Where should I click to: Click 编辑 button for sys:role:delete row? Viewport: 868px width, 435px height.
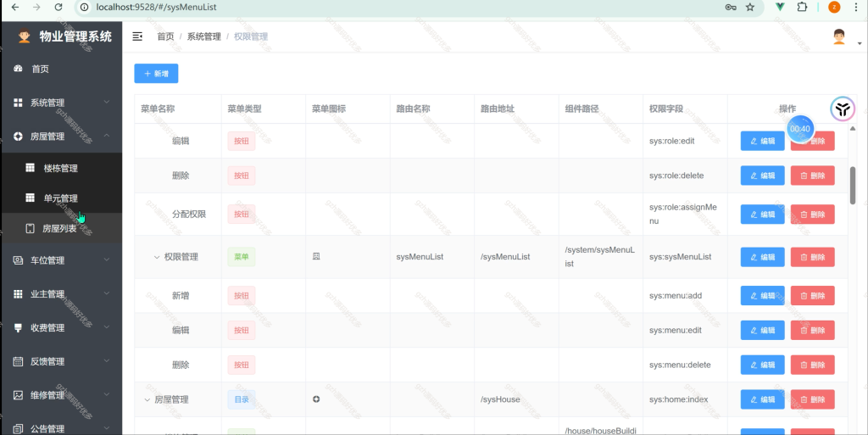(762, 176)
